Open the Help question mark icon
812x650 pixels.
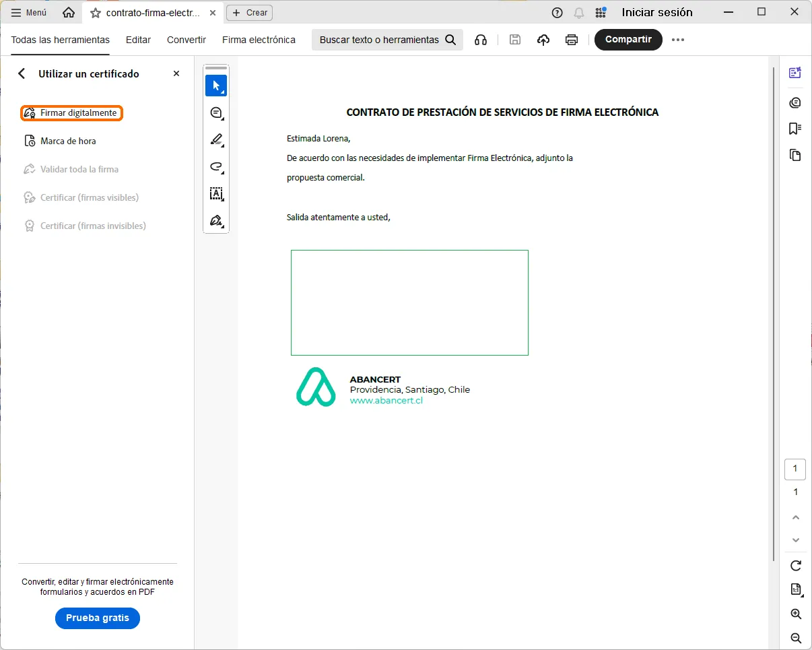point(557,13)
